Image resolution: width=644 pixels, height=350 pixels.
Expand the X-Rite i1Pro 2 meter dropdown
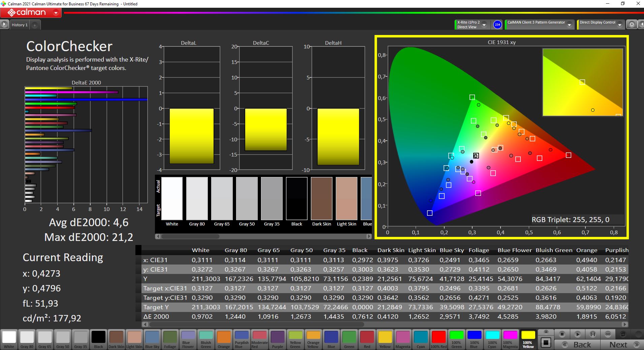tap(484, 25)
